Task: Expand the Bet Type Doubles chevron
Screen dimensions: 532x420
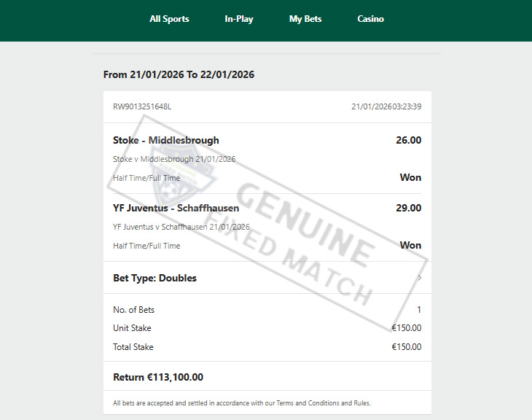Action: 420,278
